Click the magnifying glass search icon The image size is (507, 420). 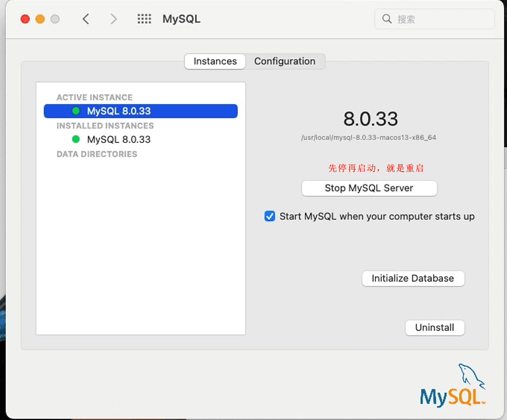coord(387,19)
